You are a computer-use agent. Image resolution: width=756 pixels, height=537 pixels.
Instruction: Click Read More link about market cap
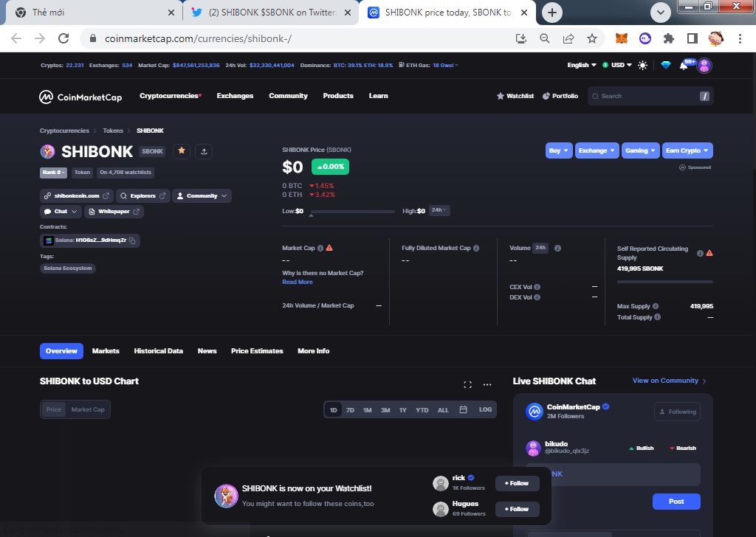(298, 283)
